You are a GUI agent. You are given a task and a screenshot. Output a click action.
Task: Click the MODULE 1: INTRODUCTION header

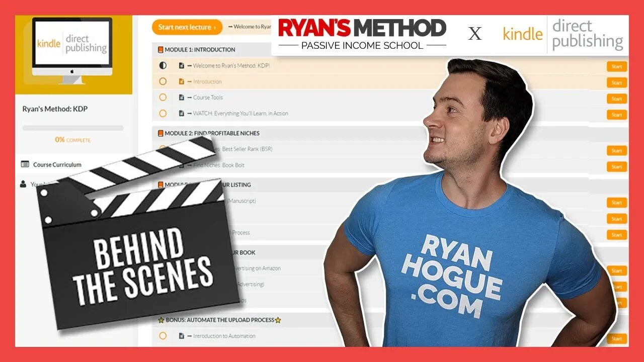(200, 50)
